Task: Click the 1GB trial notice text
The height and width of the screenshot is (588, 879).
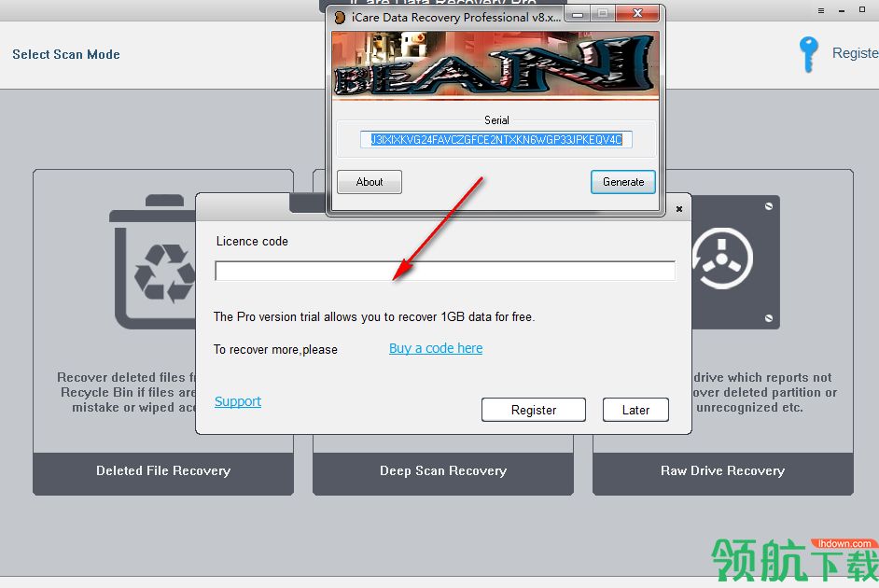Action: (374, 316)
